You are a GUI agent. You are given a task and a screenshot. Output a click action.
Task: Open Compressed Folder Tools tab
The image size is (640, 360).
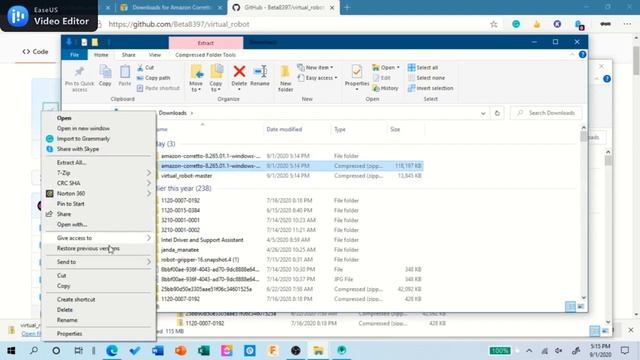(x=205, y=55)
